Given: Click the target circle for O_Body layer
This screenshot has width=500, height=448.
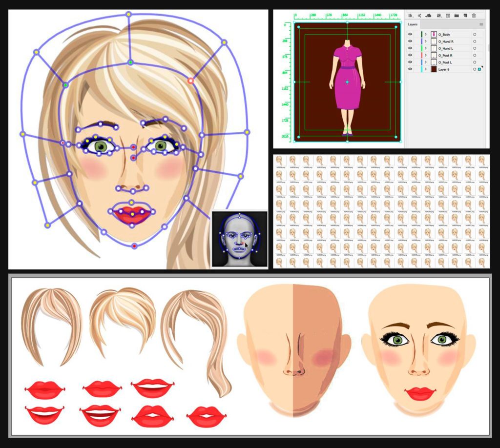Looking at the screenshot, I should [475, 35].
